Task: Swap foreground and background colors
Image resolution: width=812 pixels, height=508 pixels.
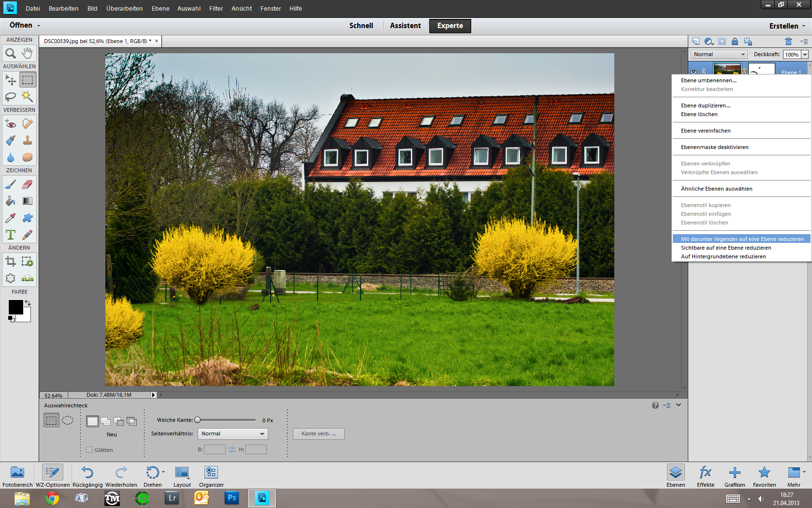Action: coord(28,303)
